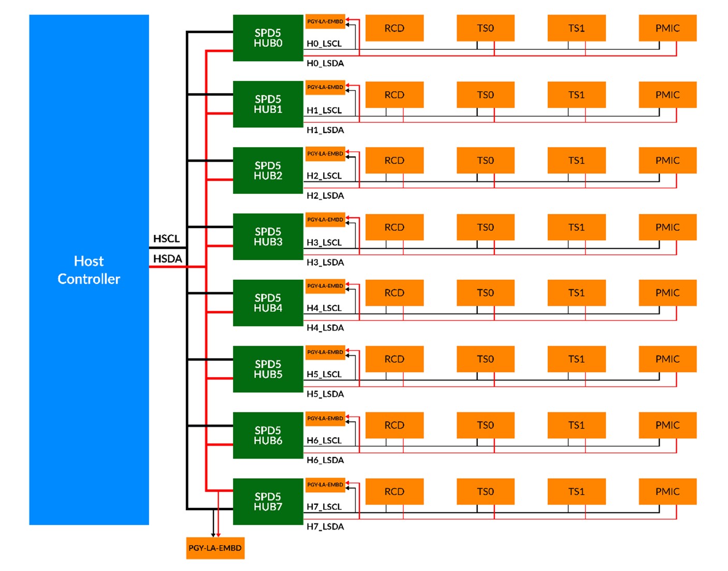Select the SPD5 HUB5 green block
728x571 pixels.
pyautogui.click(x=268, y=369)
